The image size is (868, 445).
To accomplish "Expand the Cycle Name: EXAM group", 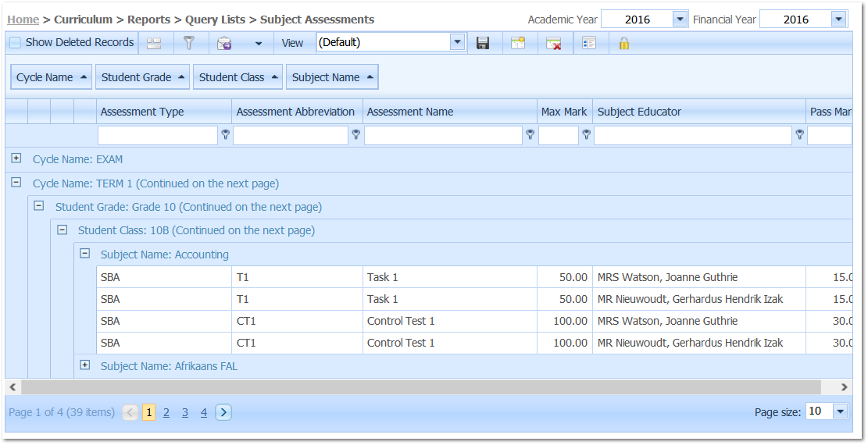I will tap(16, 158).
